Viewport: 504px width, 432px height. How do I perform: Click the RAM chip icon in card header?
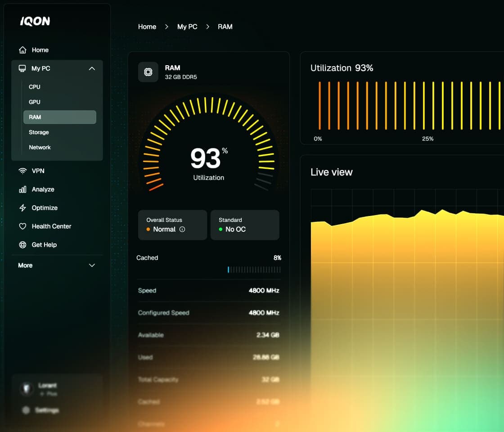click(x=148, y=72)
